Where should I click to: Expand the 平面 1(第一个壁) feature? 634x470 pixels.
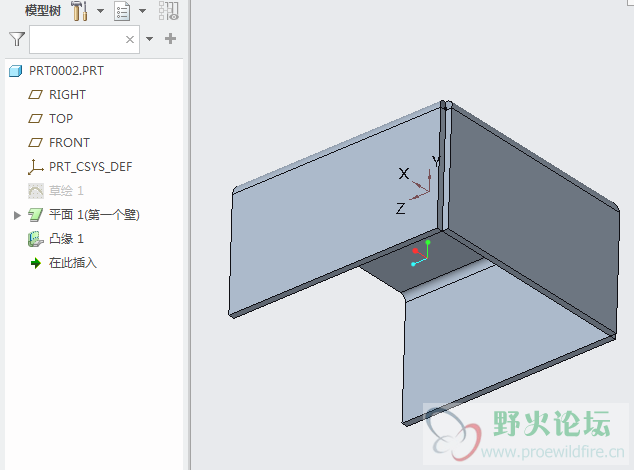coord(17,215)
